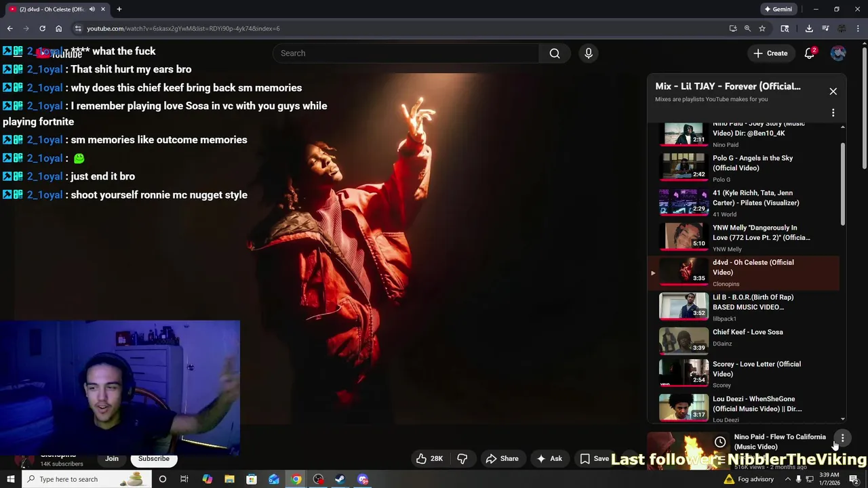Open Chrome downloads

click(x=809, y=28)
